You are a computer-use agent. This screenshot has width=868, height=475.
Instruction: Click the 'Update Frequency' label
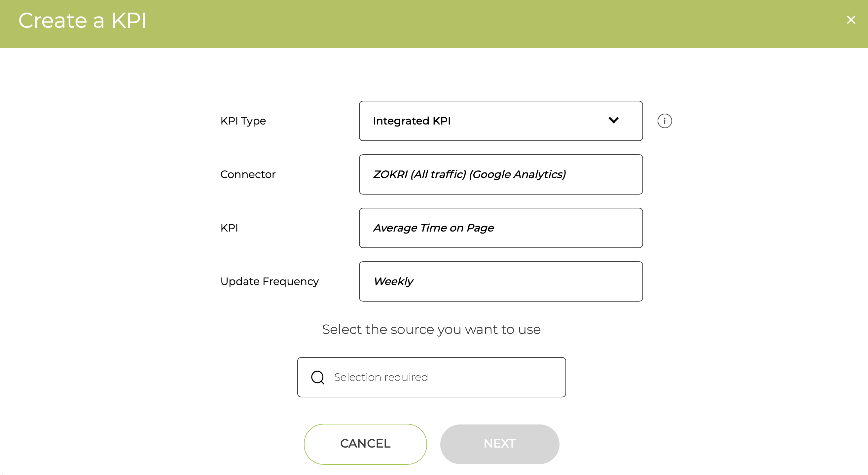point(269,282)
